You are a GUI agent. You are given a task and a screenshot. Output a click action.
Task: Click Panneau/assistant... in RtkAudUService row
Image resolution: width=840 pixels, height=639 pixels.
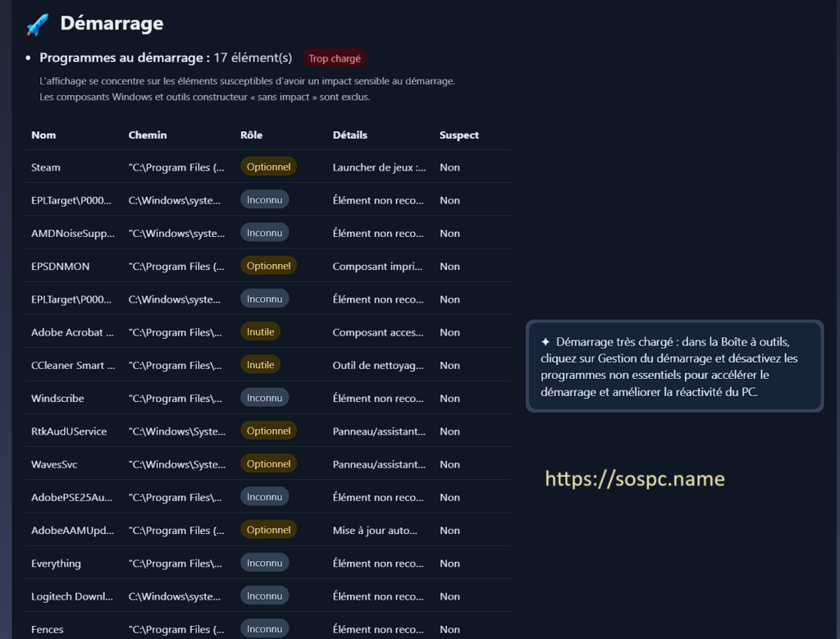pyautogui.click(x=379, y=431)
